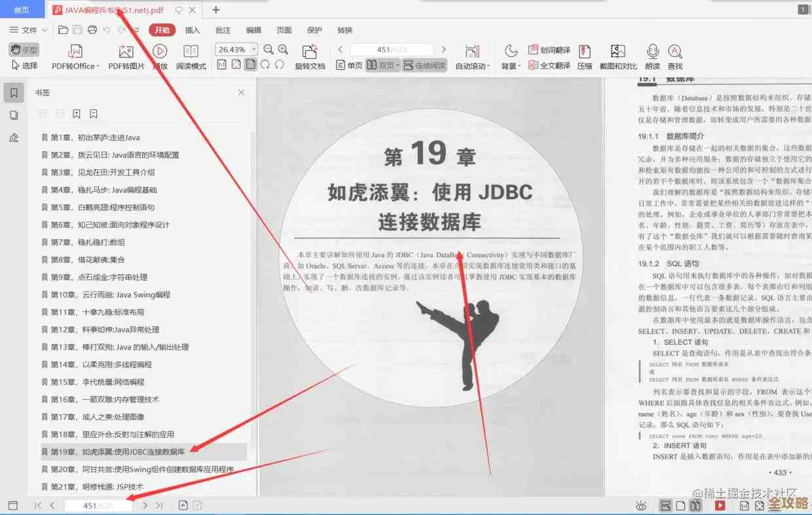
Task: Switch to the 插入 ribbon tab
Action: (x=191, y=29)
